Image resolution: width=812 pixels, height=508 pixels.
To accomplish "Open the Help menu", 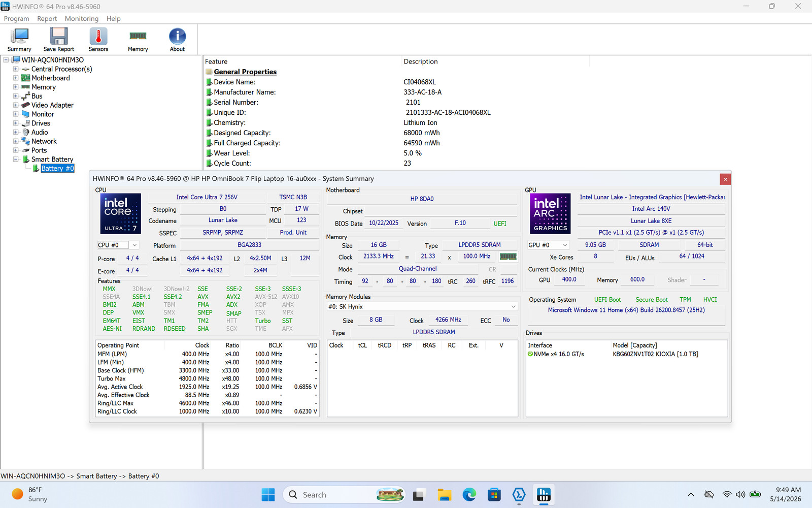I will click(x=114, y=19).
